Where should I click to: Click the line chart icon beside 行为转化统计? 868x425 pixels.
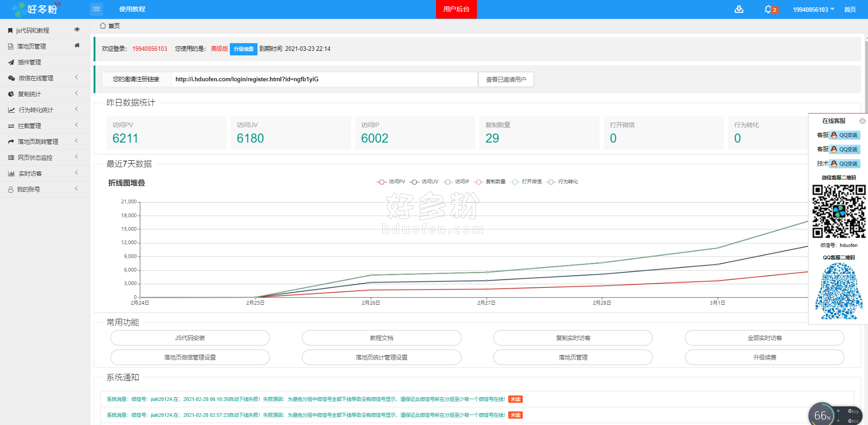tap(11, 110)
